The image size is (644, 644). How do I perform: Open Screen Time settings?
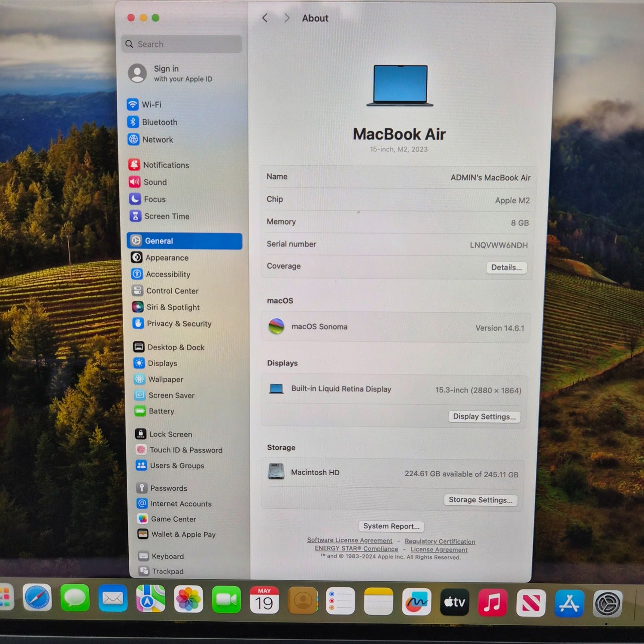click(159, 216)
